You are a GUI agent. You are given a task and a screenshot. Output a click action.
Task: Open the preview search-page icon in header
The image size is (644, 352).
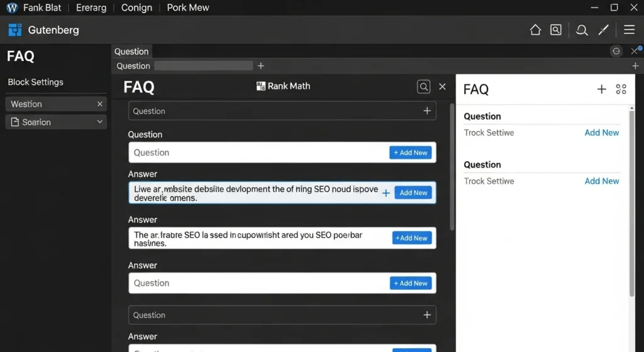click(556, 30)
